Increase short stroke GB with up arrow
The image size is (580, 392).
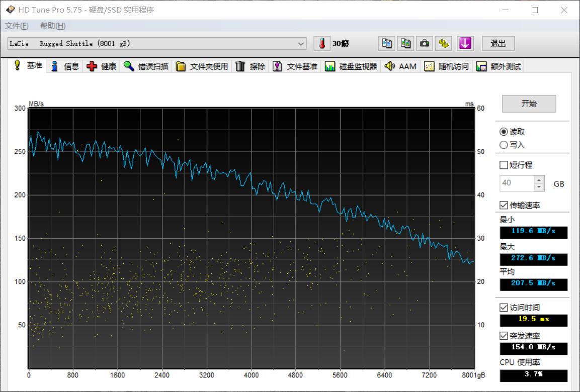pyautogui.click(x=539, y=180)
